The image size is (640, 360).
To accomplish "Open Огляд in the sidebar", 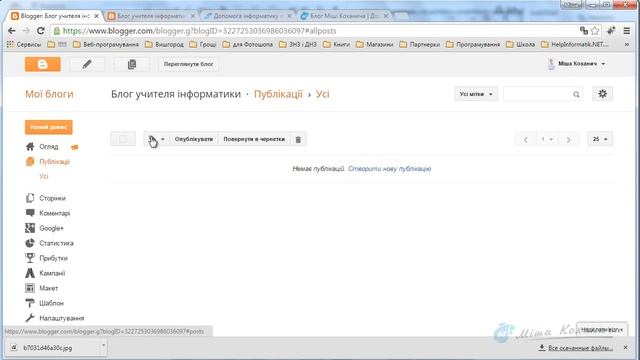I will pyautogui.click(x=49, y=147).
